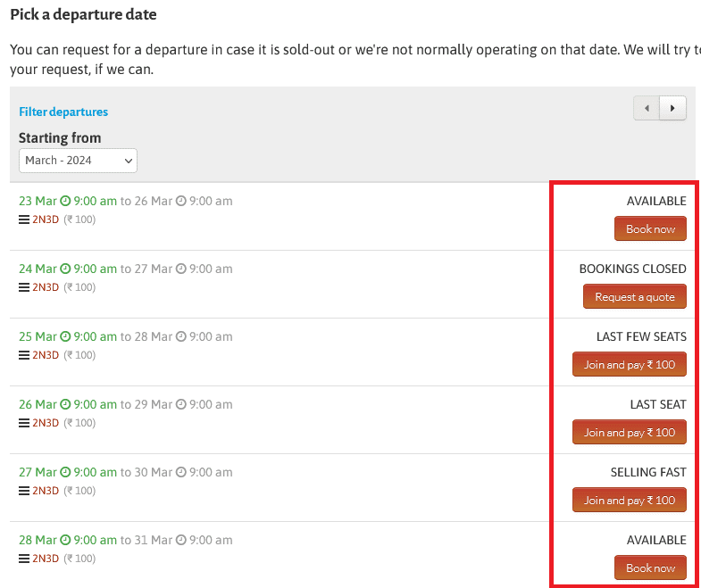The width and height of the screenshot is (701, 588).
Task: Click the 24 Mar 9:00 am departure date
Action: point(68,269)
